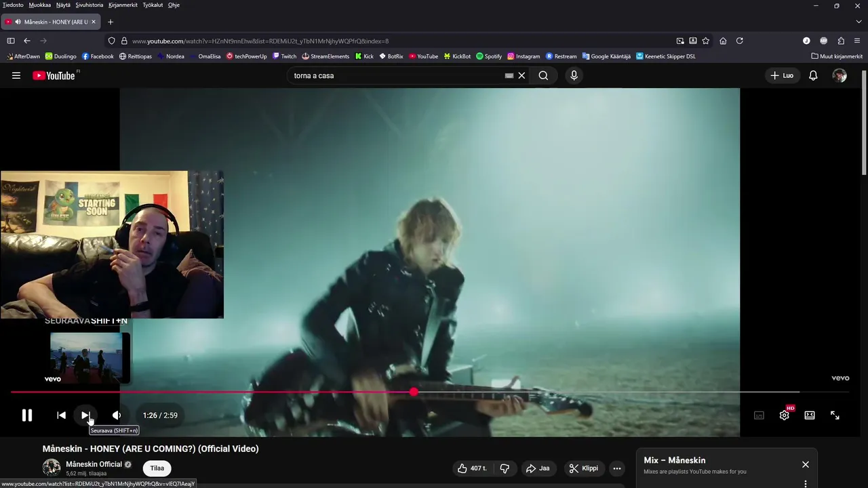Mute tab via its speaker icon

[18, 22]
